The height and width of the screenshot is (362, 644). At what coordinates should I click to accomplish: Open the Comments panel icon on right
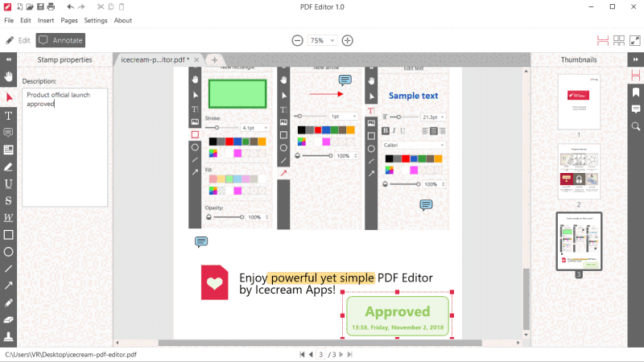tap(636, 109)
